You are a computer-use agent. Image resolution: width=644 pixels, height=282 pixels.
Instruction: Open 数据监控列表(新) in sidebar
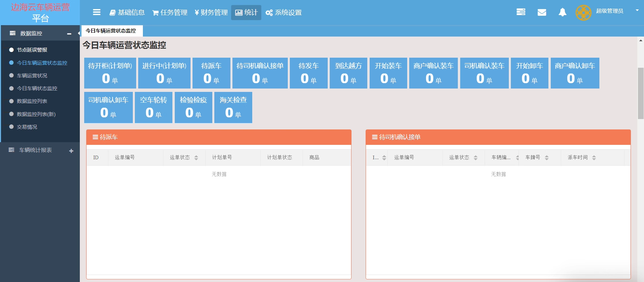[x=36, y=114]
